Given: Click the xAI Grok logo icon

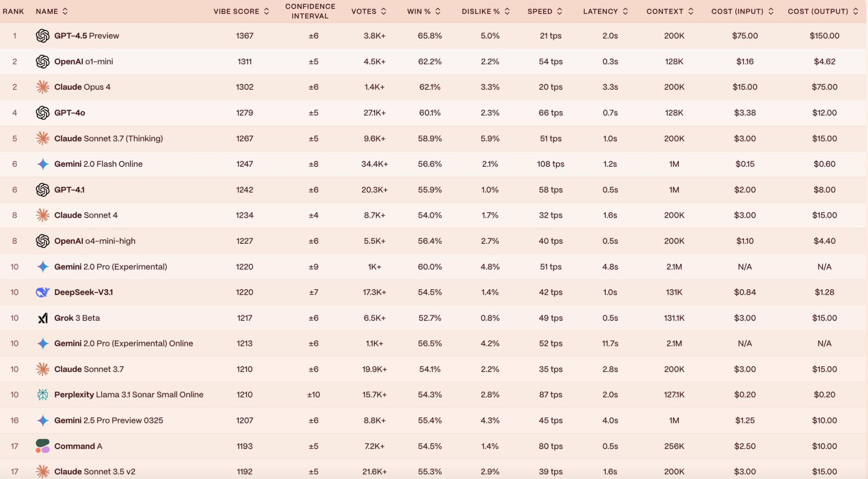Looking at the screenshot, I should [x=42, y=318].
